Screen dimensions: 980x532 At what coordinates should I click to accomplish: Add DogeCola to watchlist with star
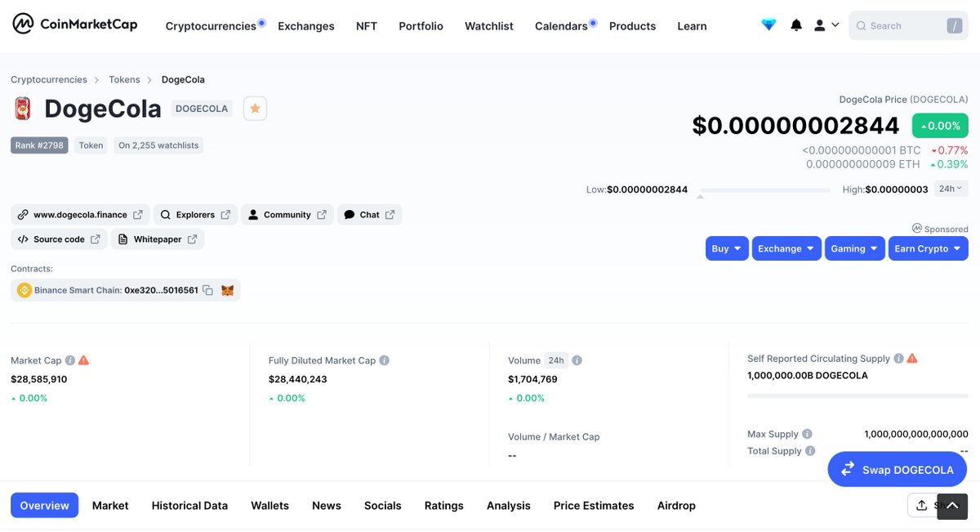tap(255, 109)
